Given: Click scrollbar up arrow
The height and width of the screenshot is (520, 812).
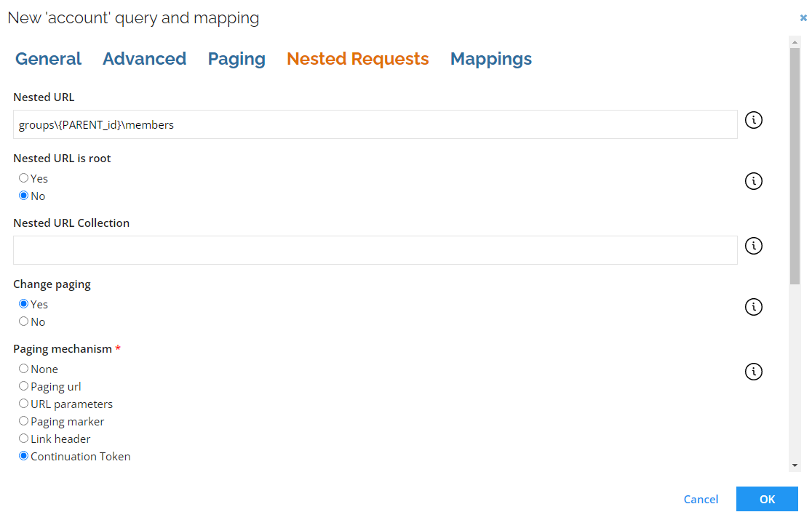Looking at the screenshot, I should 795,42.
